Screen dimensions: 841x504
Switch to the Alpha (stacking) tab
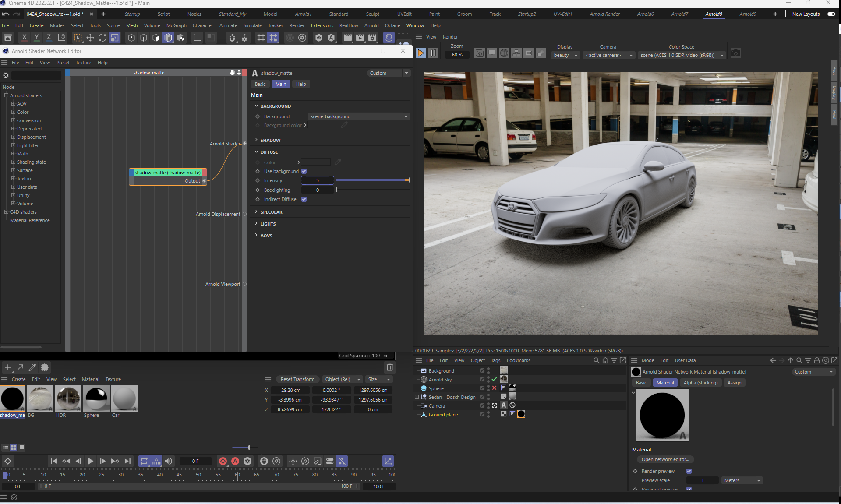(700, 383)
